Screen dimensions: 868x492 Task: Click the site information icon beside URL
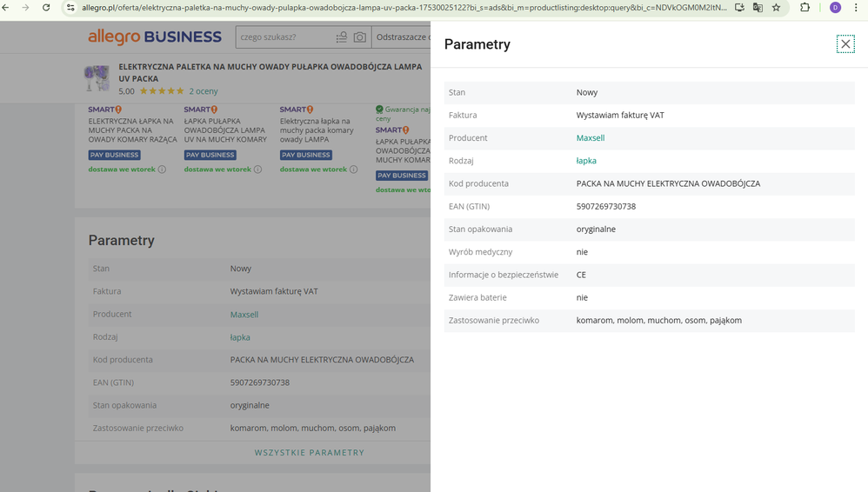(70, 8)
